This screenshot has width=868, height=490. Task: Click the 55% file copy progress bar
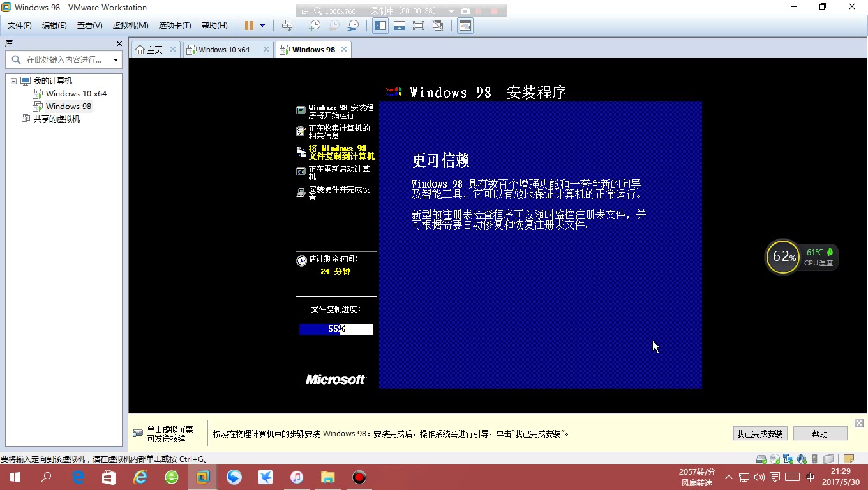tap(336, 329)
